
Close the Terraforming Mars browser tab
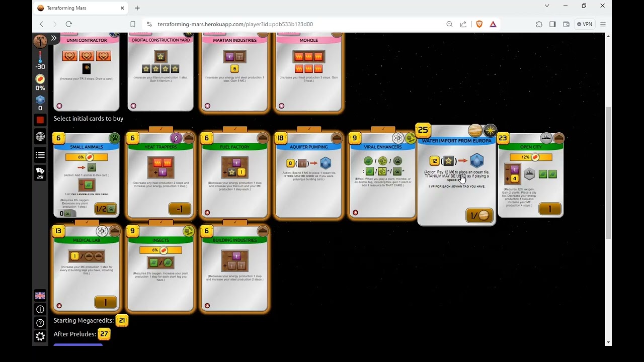[x=122, y=8]
